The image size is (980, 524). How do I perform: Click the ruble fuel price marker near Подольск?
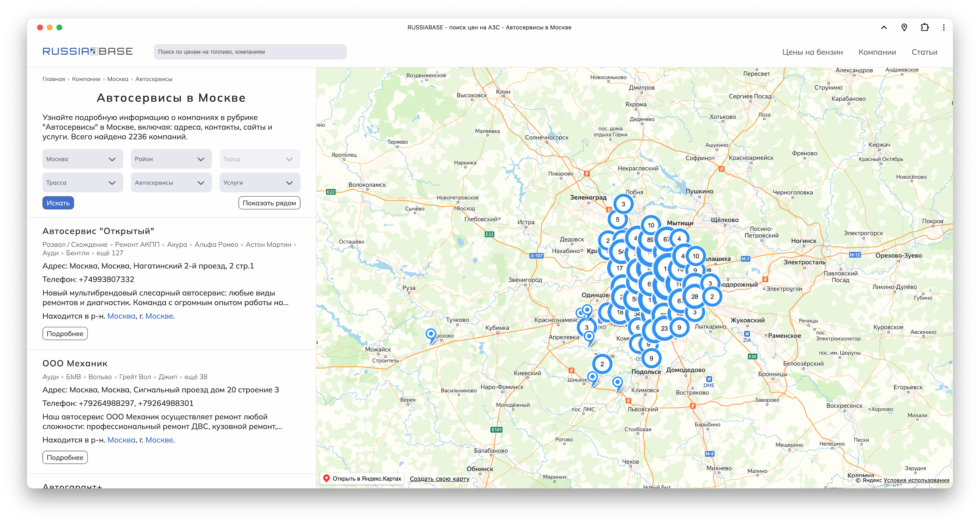coord(629,400)
